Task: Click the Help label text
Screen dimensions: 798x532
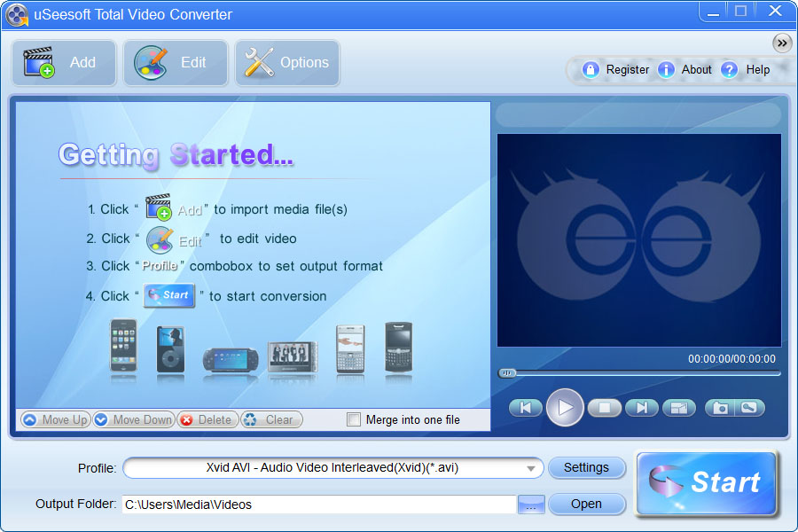Action: tap(758, 70)
